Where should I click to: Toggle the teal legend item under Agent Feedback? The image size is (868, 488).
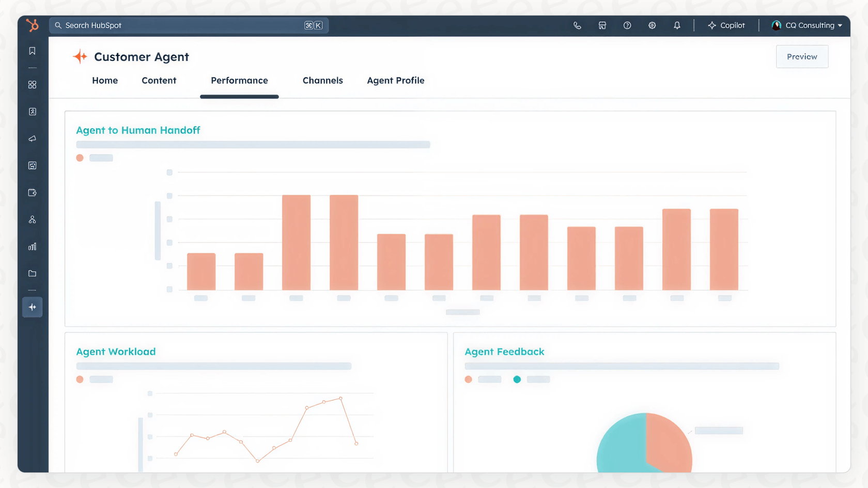point(517,379)
